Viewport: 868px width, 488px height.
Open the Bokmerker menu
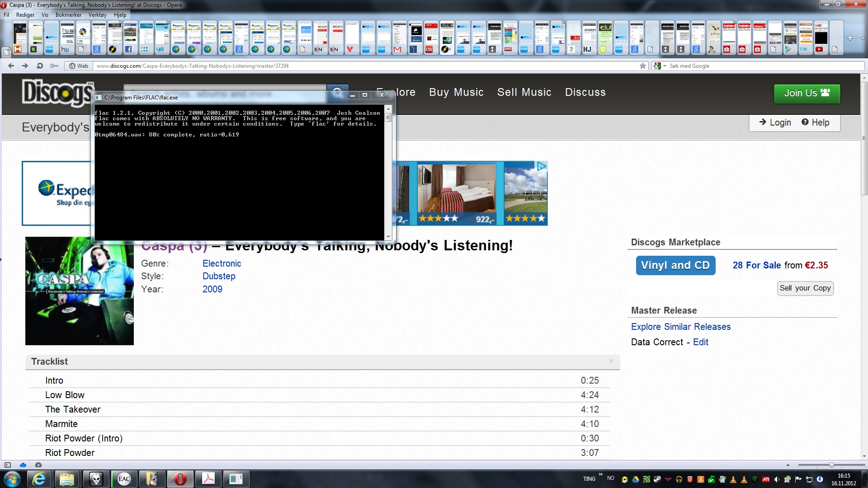(x=68, y=15)
